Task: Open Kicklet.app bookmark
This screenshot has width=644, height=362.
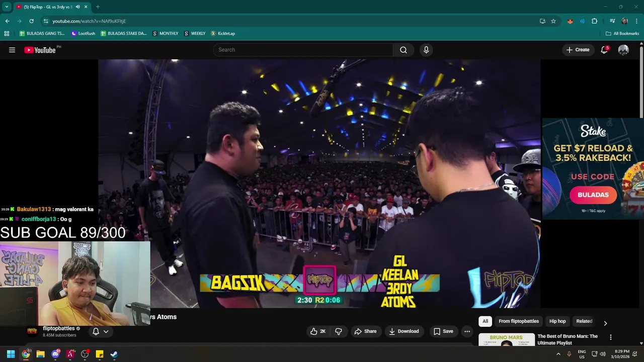Action: click(223, 33)
